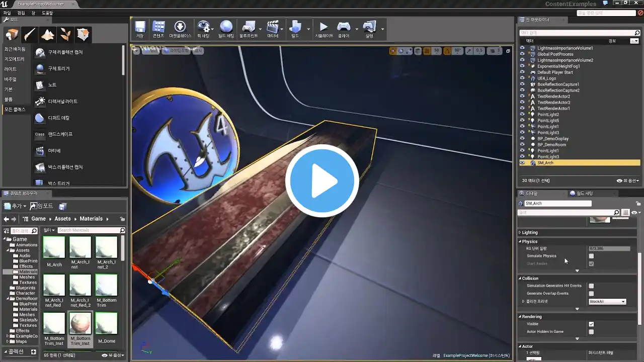
Task: Click the Content Browser back arrow
Action: [x=6, y=219]
